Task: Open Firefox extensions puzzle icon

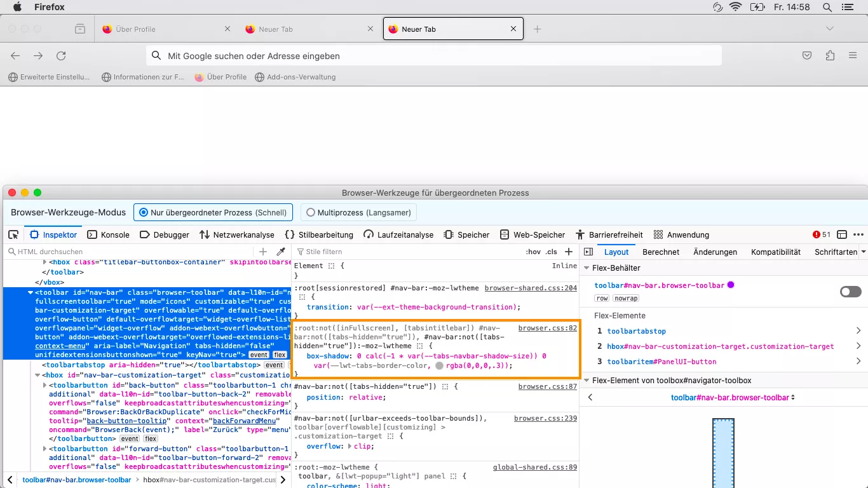Action: point(830,56)
